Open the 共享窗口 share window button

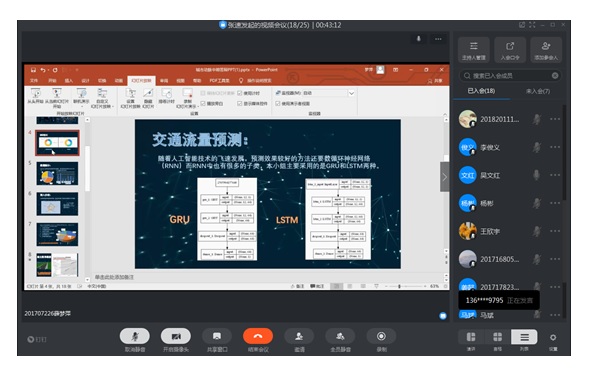pos(217,336)
